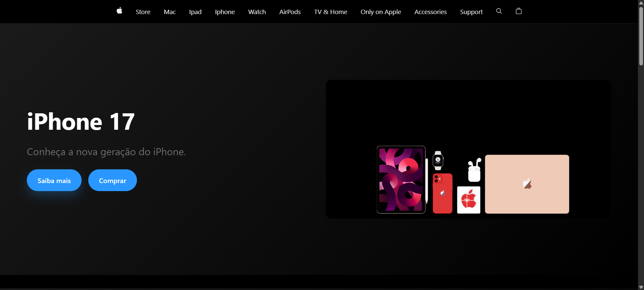Go to Accessories page
This screenshot has width=644, height=290.
[x=431, y=12]
